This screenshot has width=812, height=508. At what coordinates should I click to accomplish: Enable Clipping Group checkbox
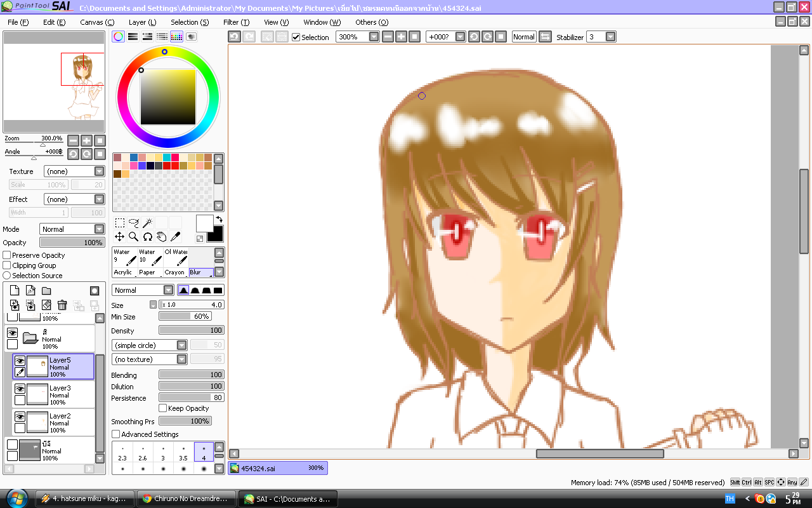[x=7, y=265]
